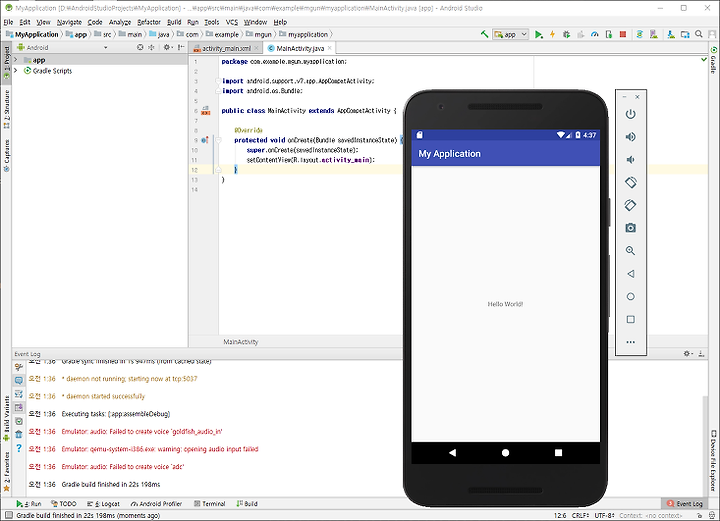Open SDK Manager download icon
Image resolution: width=720 pixels, height=521 pixels.
(671, 34)
